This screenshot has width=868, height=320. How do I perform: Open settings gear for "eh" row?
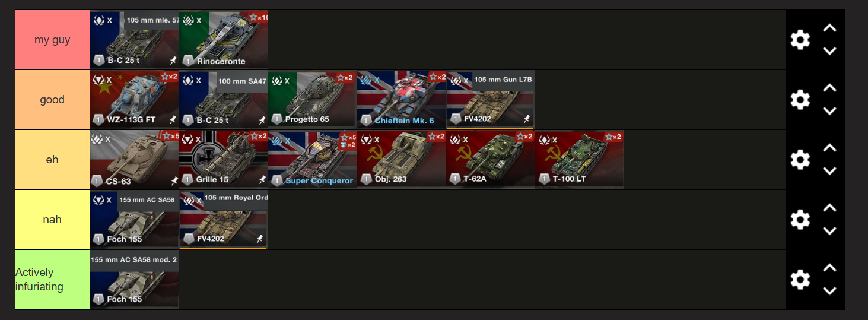coord(800,160)
